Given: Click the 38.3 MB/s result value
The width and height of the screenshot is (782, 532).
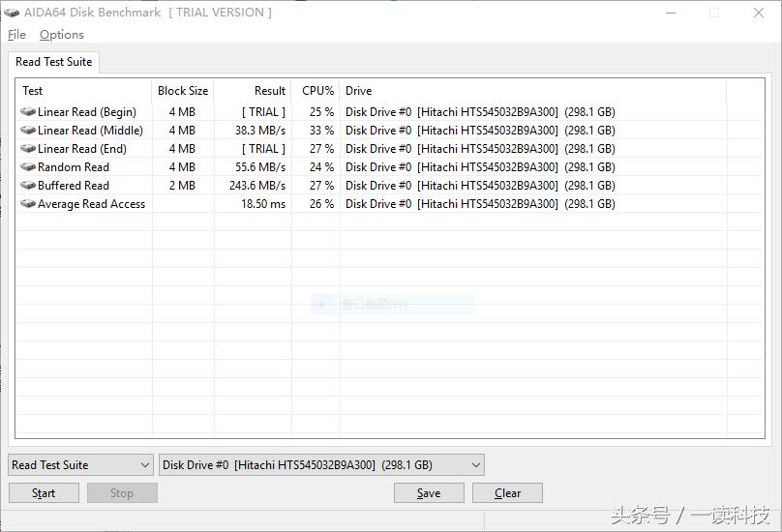Looking at the screenshot, I should pos(260,131).
